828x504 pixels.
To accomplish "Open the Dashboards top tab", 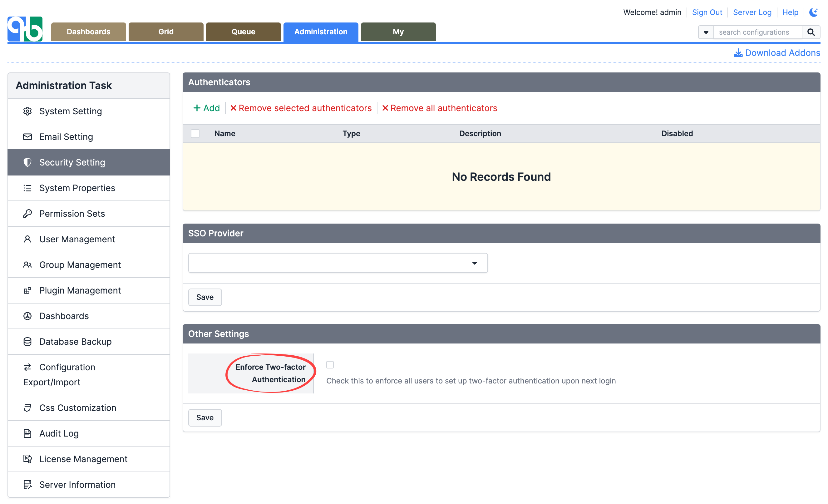I will click(x=88, y=32).
